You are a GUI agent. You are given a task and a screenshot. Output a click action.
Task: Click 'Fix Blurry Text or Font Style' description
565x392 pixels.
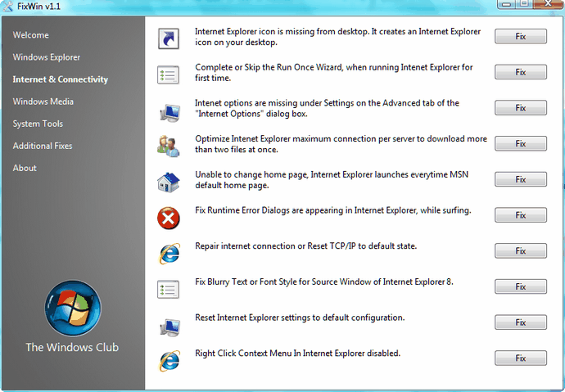(324, 282)
